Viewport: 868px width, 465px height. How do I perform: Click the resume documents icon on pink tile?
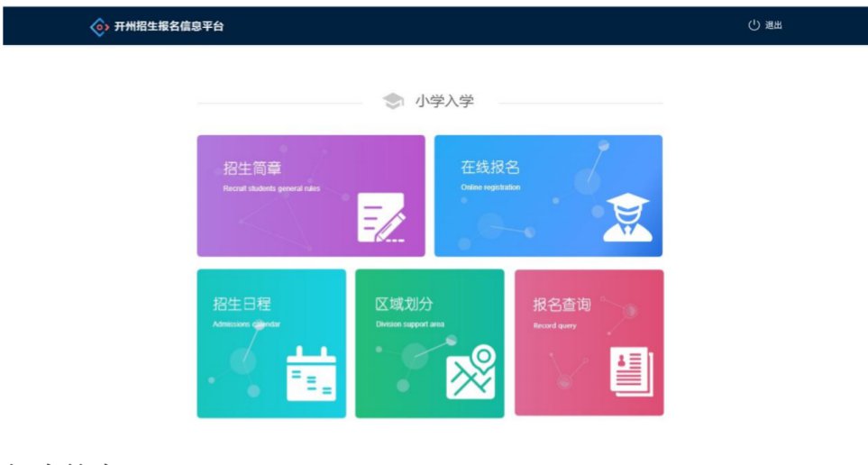tap(632, 372)
